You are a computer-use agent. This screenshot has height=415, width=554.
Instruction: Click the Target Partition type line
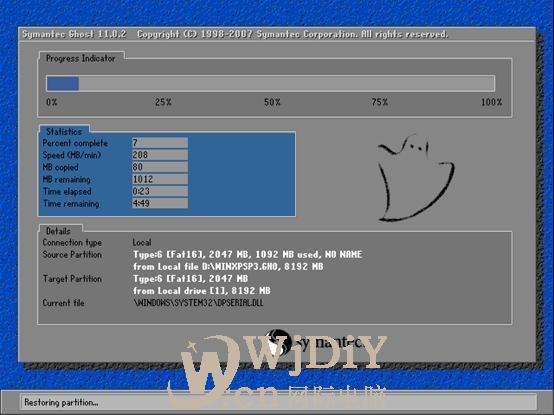[190, 279]
